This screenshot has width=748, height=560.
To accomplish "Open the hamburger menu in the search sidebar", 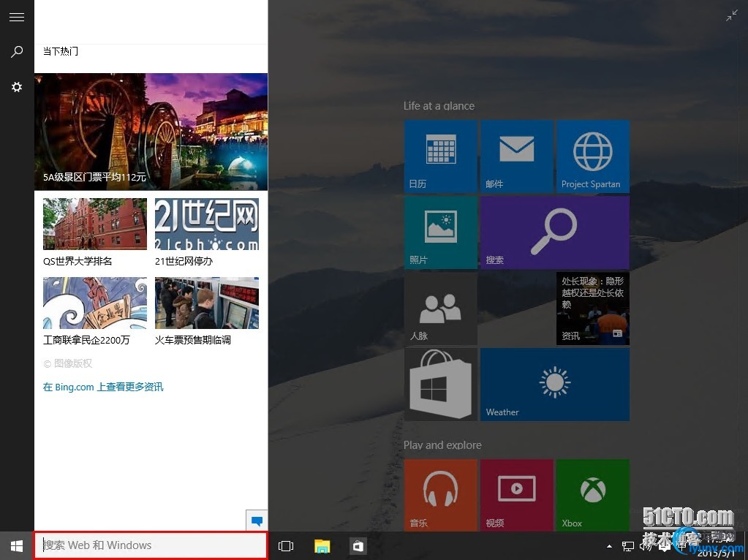I will [17, 17].
